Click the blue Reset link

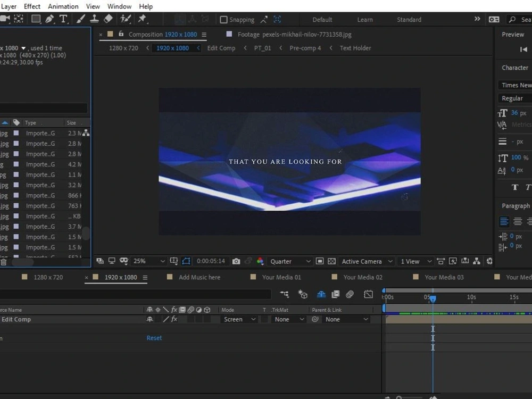tap(154, 338)
